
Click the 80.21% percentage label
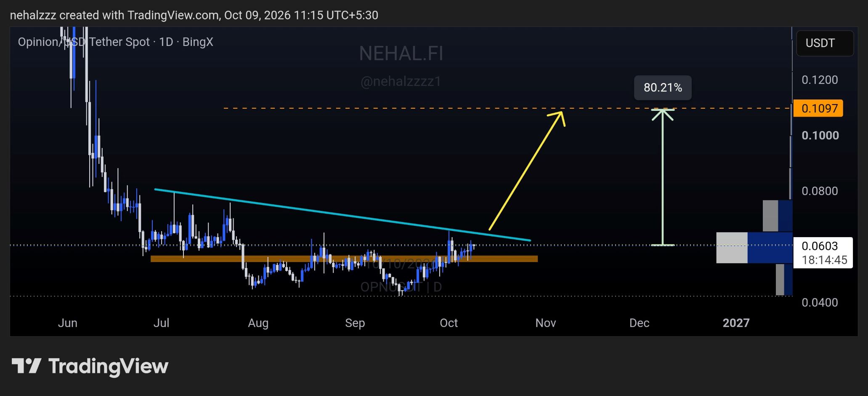click(663, 88)
